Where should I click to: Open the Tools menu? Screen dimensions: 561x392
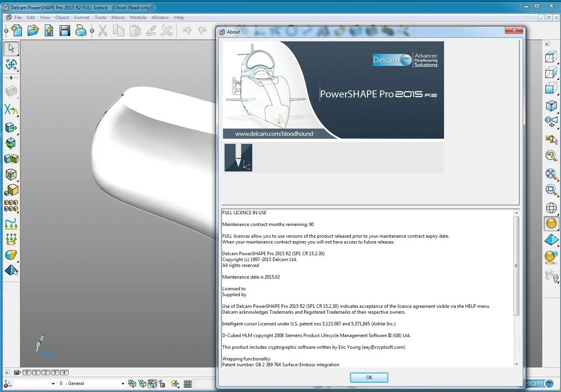101,18
